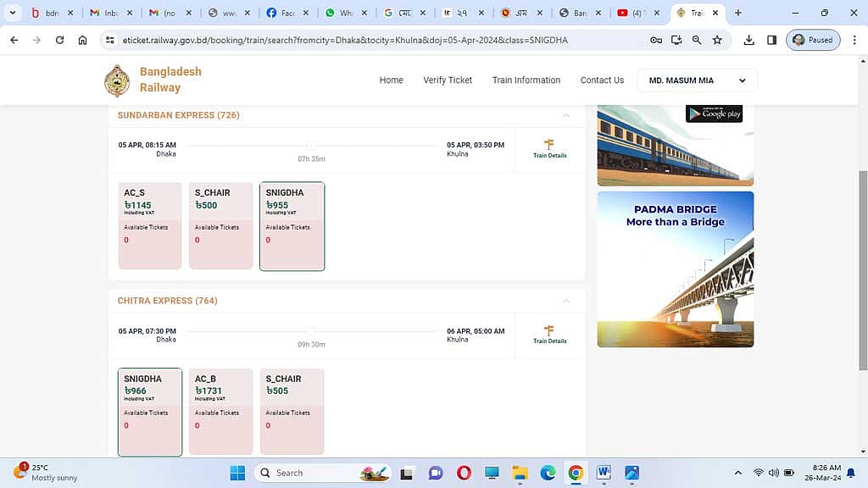Select S_CHAIR ৳500 class on Sundarban Express

click(221, 225)
